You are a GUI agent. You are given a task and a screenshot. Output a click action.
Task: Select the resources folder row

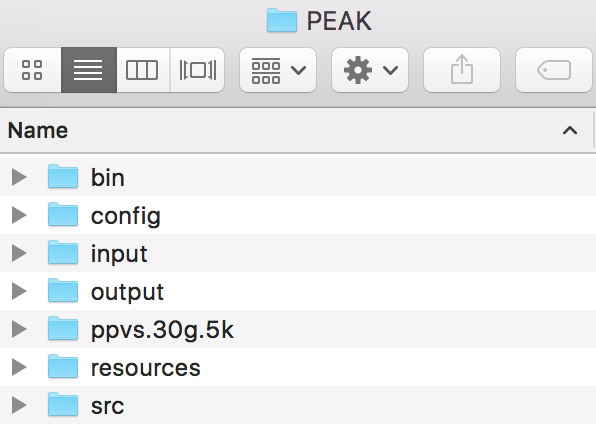pos(298,367)
